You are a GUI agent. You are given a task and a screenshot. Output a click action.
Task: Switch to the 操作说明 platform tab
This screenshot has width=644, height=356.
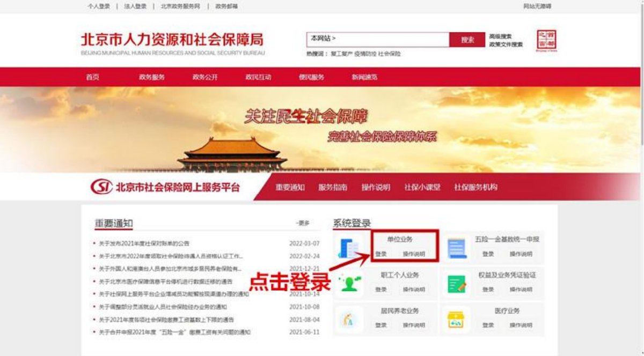376,187
